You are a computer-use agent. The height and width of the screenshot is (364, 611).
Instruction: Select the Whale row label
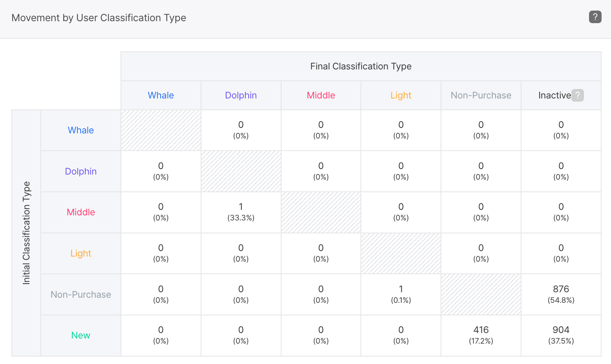[80, 130]
